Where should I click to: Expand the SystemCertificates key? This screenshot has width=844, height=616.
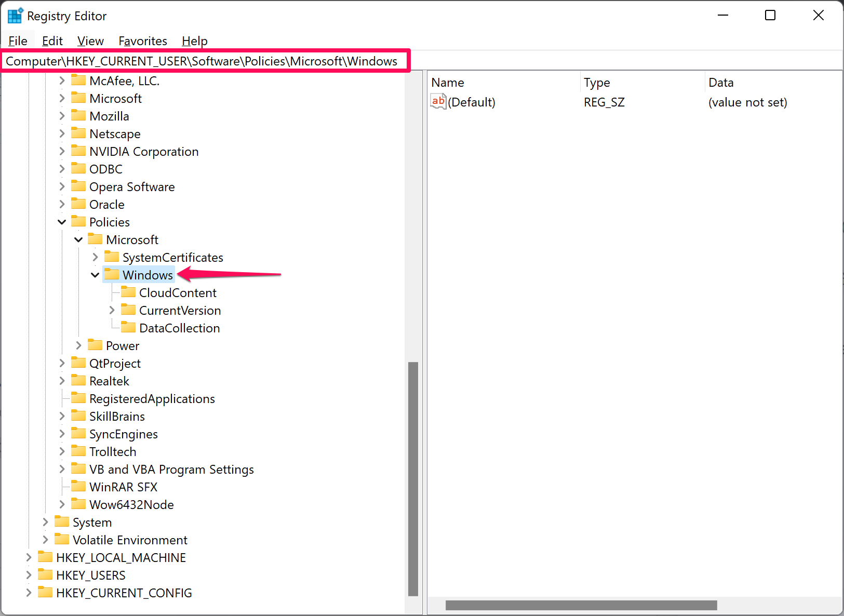click(95, 257)
